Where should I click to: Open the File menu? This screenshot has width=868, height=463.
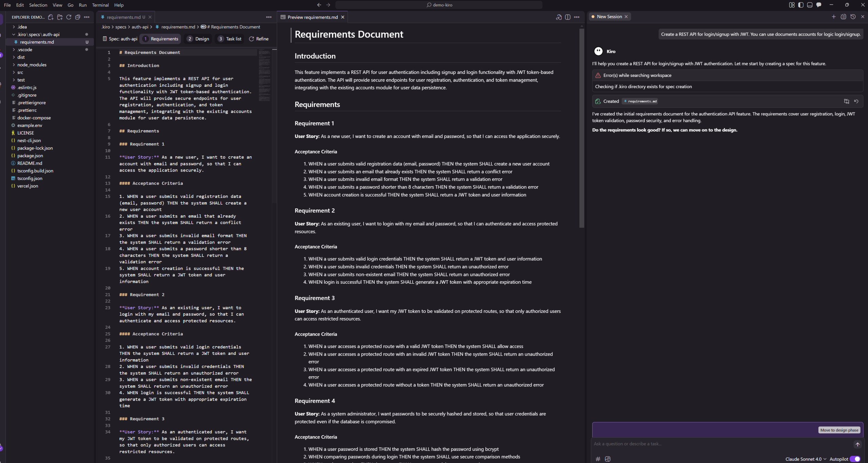point(7,5)
